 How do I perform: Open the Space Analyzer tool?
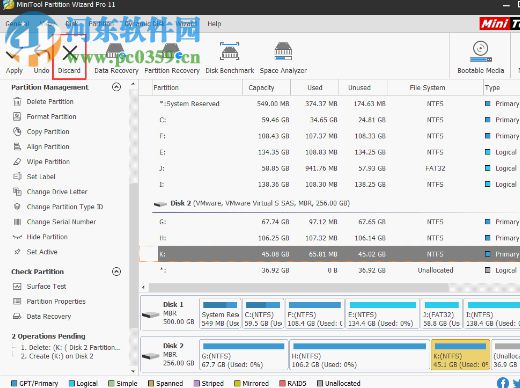(x=283, y=58)
